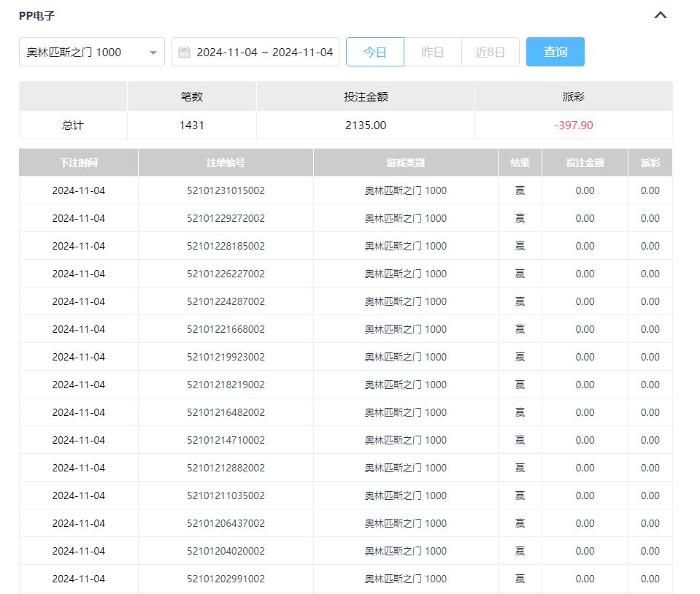
Task: Open the 奥林匹斯之门 1000 game dropdown
Action: point(84,53)
